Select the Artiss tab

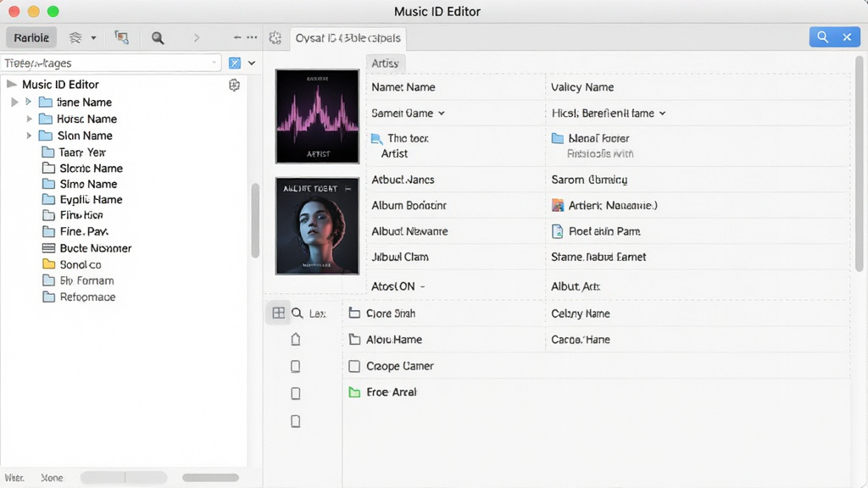(x=386, y=63)
